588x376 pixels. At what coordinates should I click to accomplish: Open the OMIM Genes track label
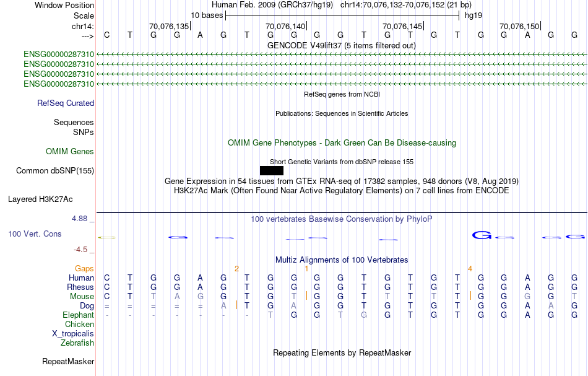[x=70, y=151]
